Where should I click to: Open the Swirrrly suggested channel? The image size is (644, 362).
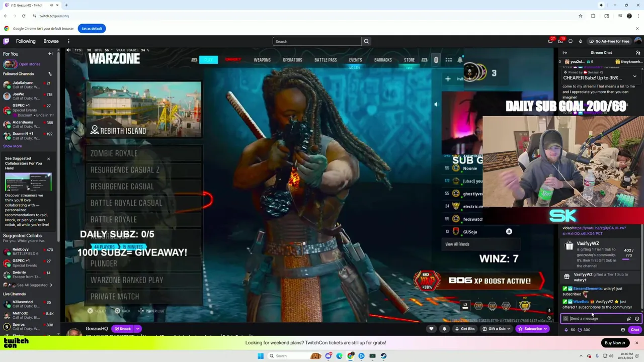(28, 275)
